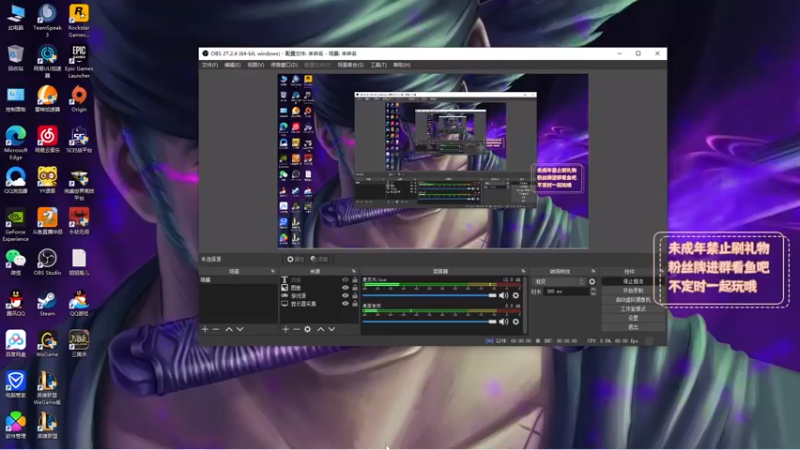Open TeamSpeak 3 desktop icon
This screenshot has height=450, width=800.
click(47, 20)
